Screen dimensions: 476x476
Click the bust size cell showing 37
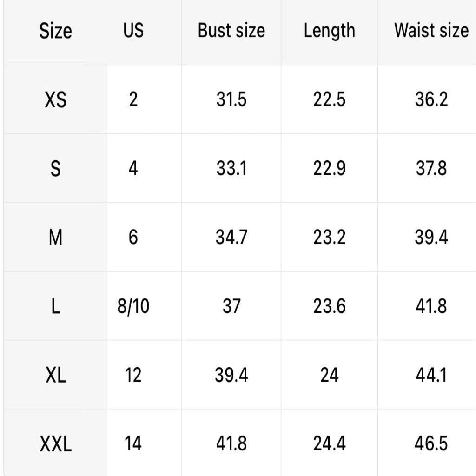click(x=231, y=306)
